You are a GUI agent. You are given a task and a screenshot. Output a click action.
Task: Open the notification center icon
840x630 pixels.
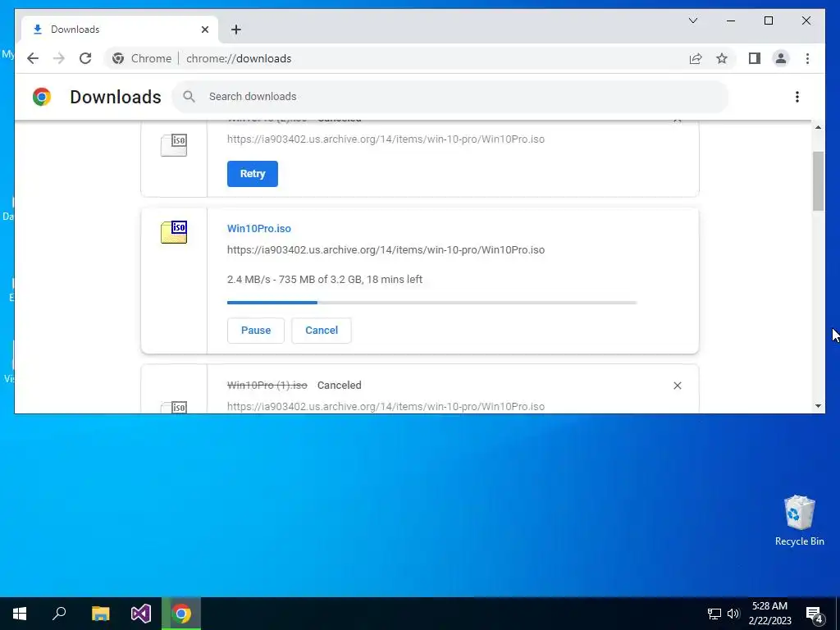[815, 614]
